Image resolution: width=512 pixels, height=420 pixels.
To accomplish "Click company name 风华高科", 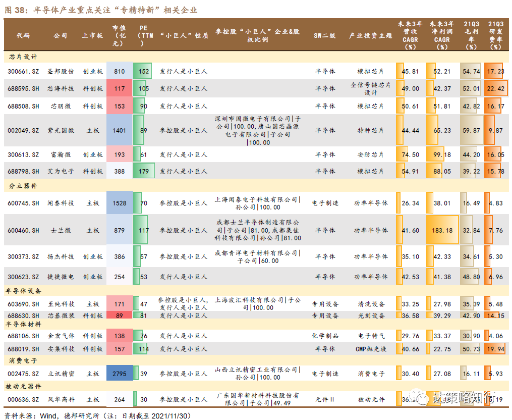I will (x=61, y=399).
